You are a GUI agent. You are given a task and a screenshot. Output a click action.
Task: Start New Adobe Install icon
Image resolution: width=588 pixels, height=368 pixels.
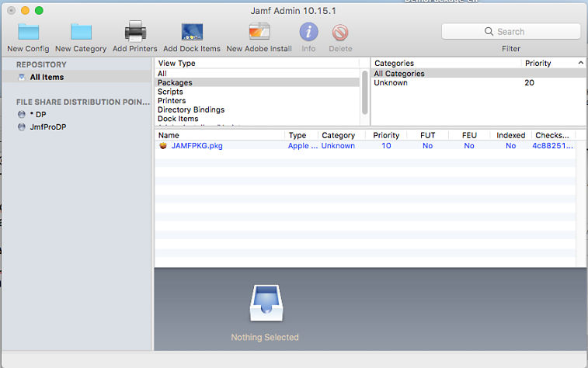pos(259,32)
